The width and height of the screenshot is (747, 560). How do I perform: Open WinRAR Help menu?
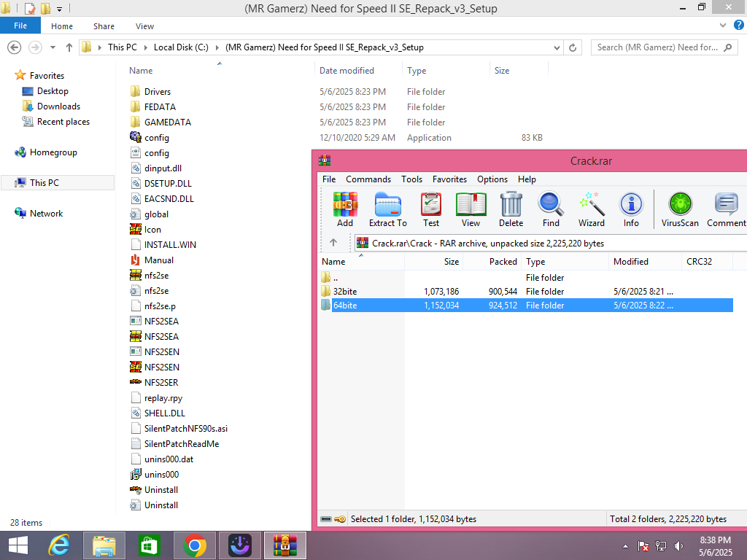coord(527,179)
